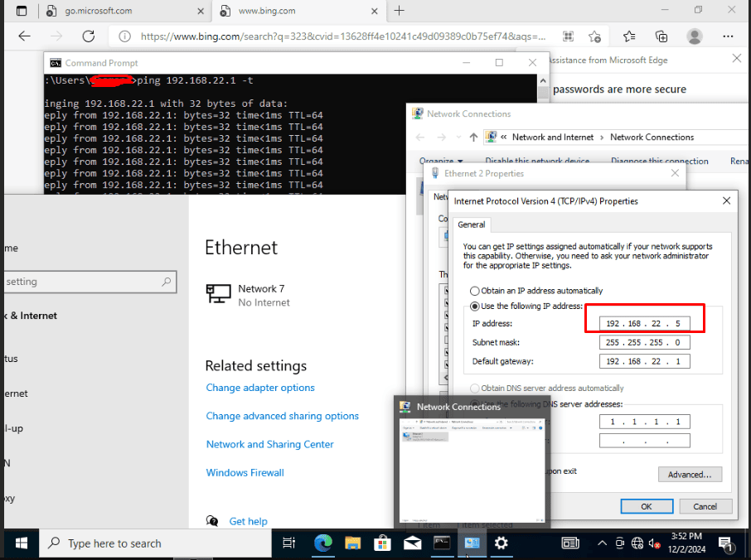The image size is (751, 560).
Task: Click the preferred DNS server field 1.1.1.1
Action: pos(645,422)
